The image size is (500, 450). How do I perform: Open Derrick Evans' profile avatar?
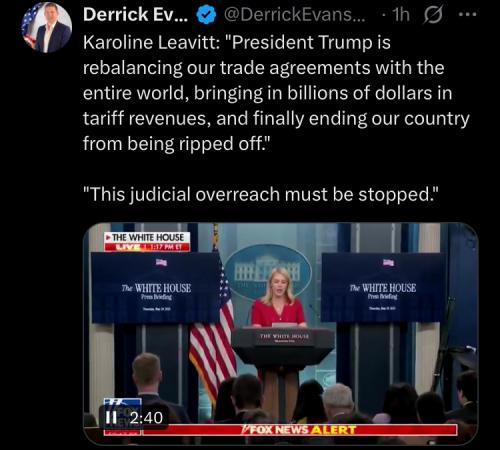click(46, 28)
